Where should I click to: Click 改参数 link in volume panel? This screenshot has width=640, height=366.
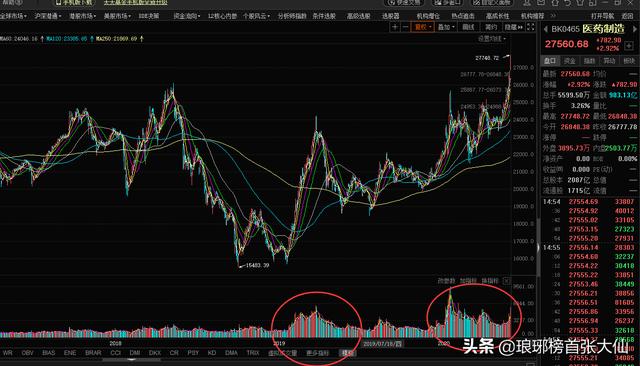446,281
